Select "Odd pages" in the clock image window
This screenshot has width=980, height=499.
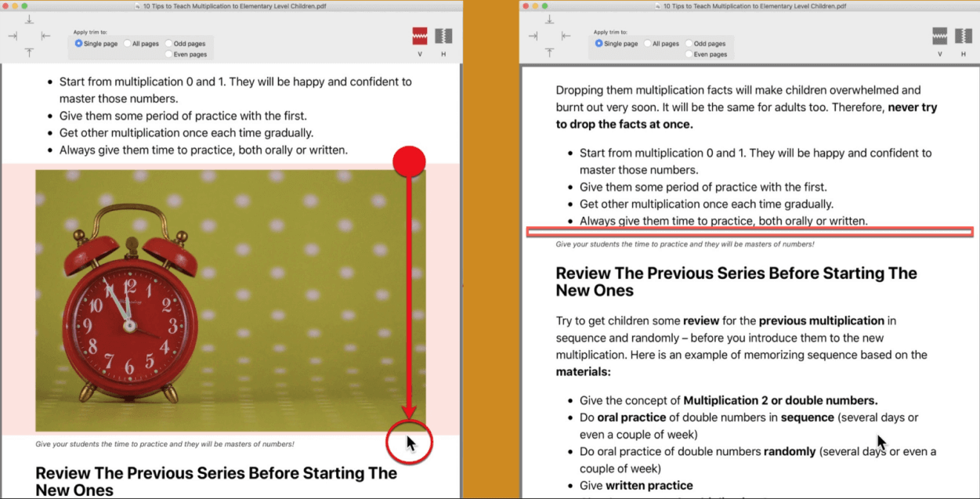tap(169, 44)
